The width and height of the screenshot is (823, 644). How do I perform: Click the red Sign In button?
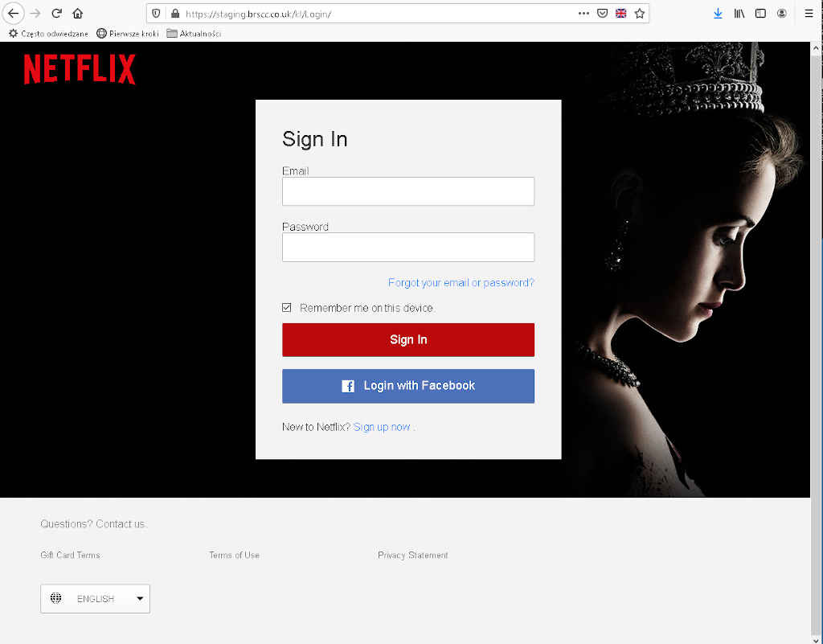[407, 340]
